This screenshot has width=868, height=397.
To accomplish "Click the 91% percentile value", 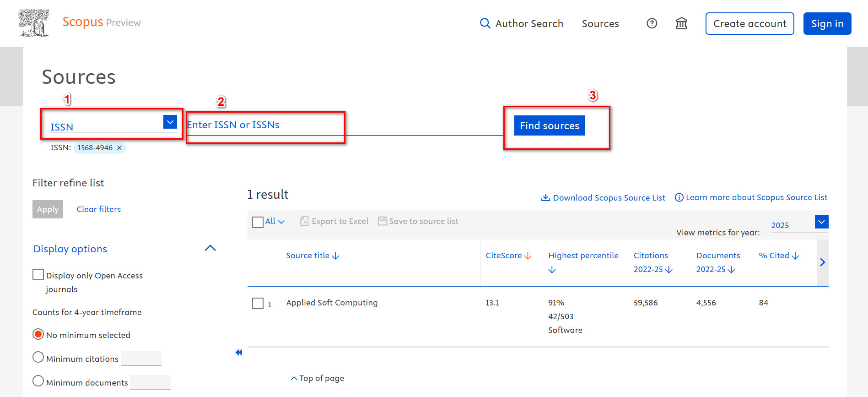I will point(556,303).
